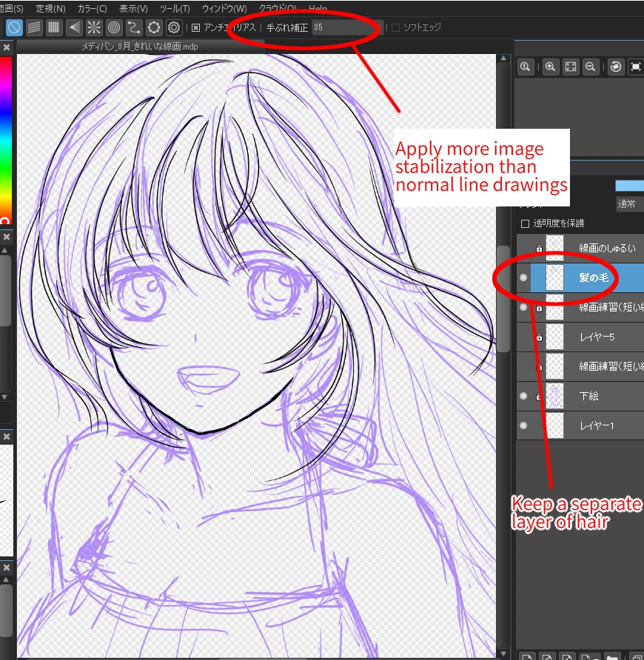
Task: Enable the grid snap tool icon
Action: point(53,27)
